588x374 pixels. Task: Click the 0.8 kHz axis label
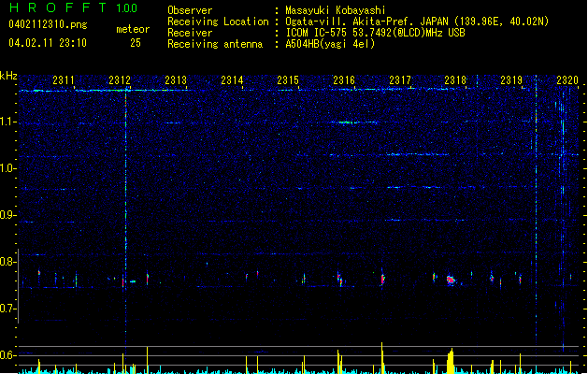coord(8,262)
